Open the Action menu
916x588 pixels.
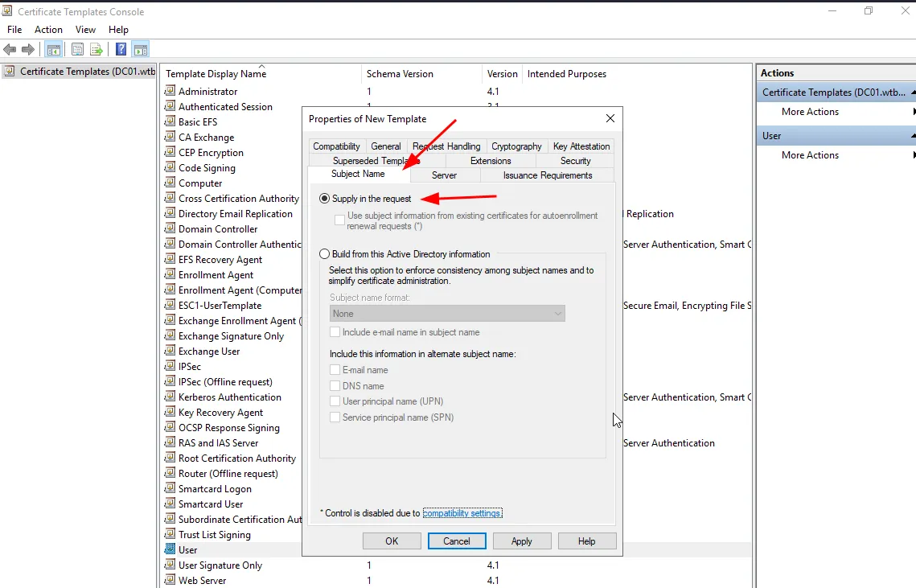(48, 30)
